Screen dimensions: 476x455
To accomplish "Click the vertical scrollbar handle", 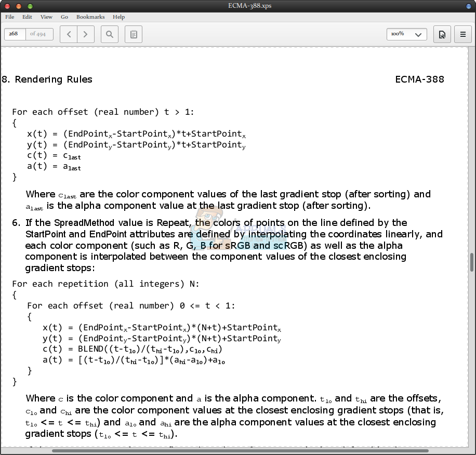I will (472, 262).
